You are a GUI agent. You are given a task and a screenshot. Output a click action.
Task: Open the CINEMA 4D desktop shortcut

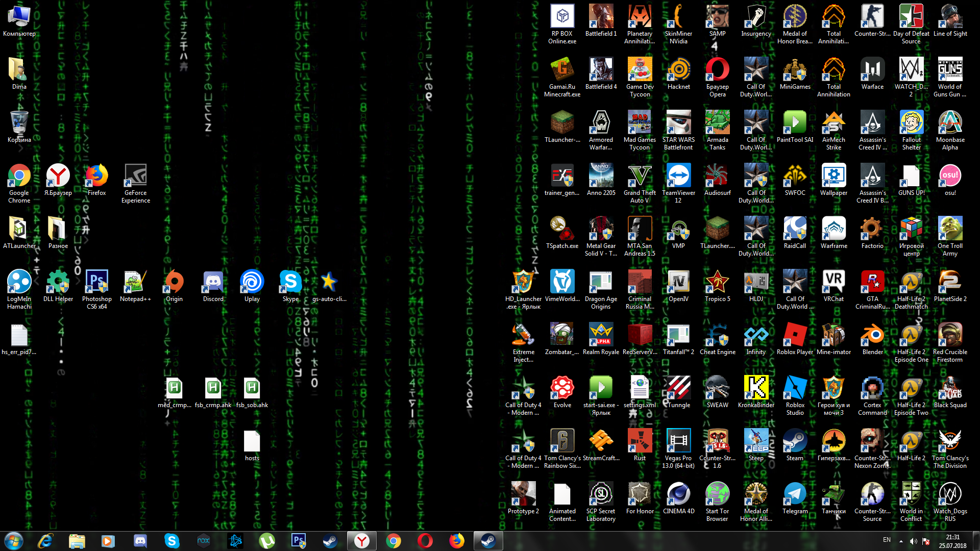coord(679,498)
